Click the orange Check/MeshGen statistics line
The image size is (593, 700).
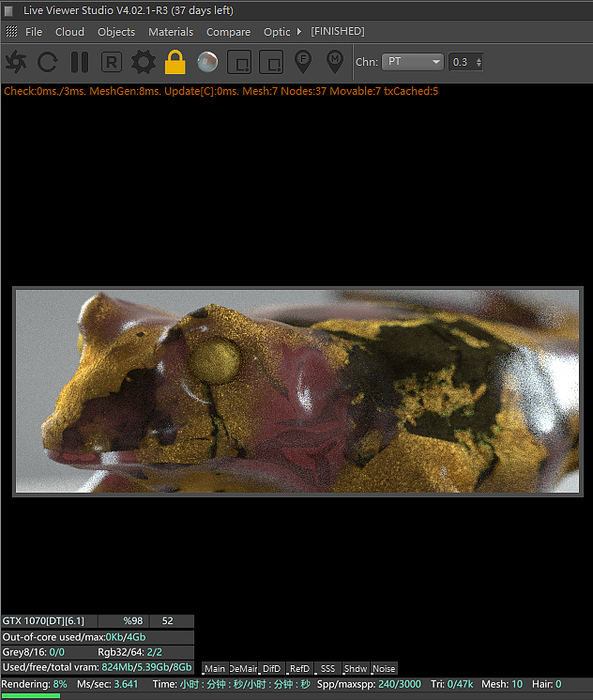tap(221, 91)
